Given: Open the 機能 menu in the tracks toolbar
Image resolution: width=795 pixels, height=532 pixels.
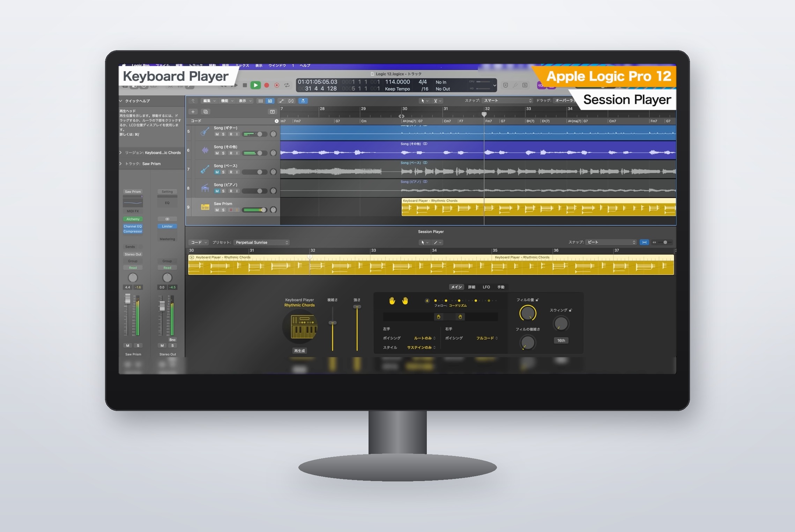Looking at the screenshot, I should pyautogui.click(x=226, y=101).
